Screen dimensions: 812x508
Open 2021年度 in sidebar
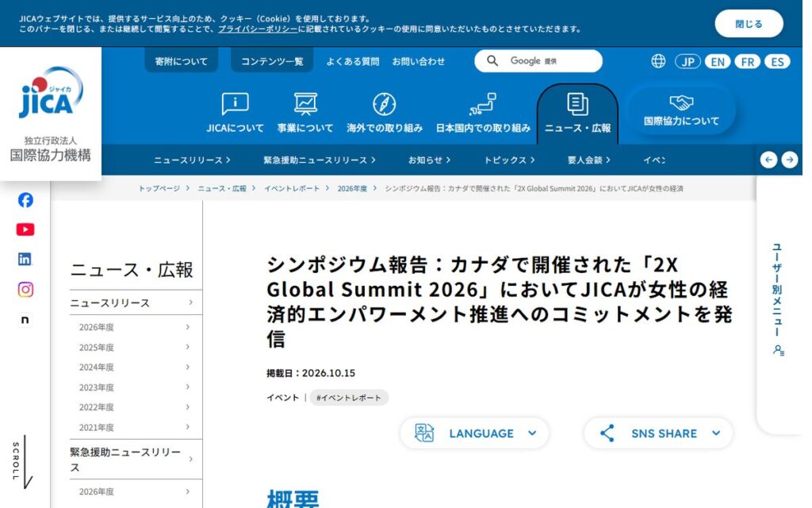pos(136,427)
